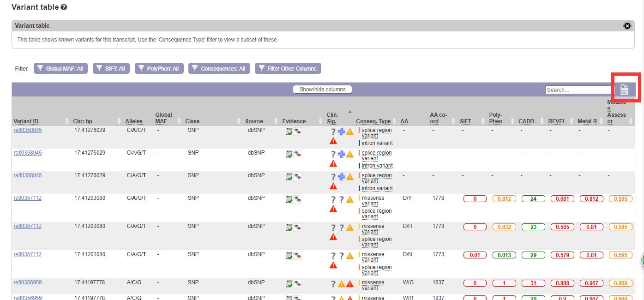Click cited-evidence document icon in D/N row
Image resolution: width=644 pixels, height=300 pixels.
tap(289, 256)
